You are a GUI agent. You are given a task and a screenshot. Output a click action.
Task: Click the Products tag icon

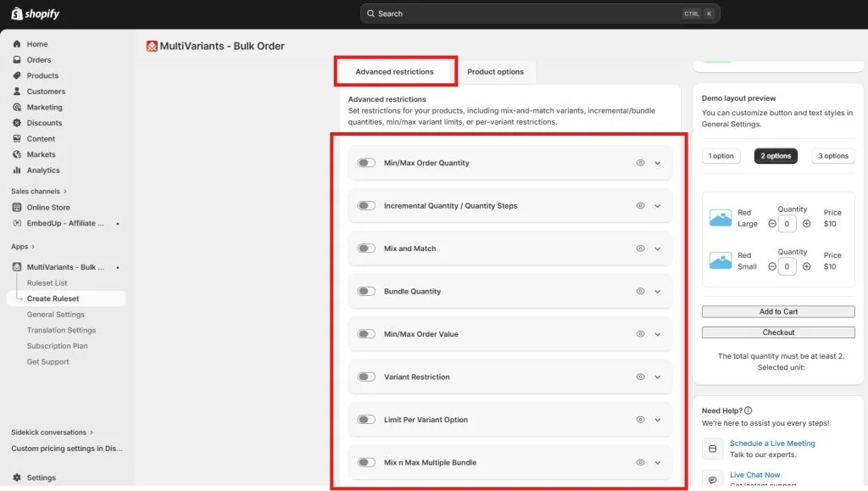17,75
